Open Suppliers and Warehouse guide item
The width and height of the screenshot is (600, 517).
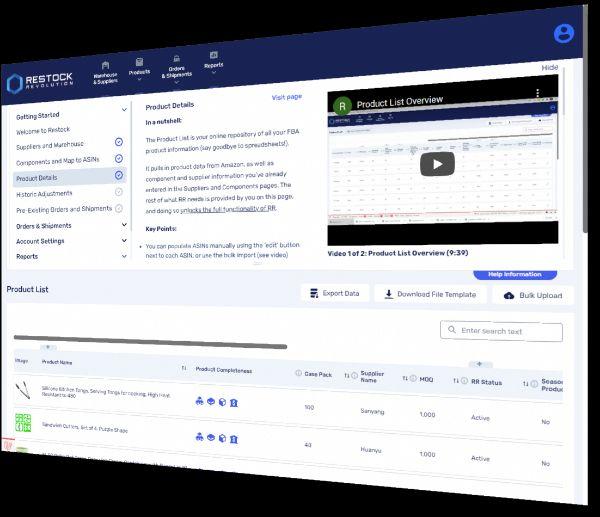pos(49,146)
